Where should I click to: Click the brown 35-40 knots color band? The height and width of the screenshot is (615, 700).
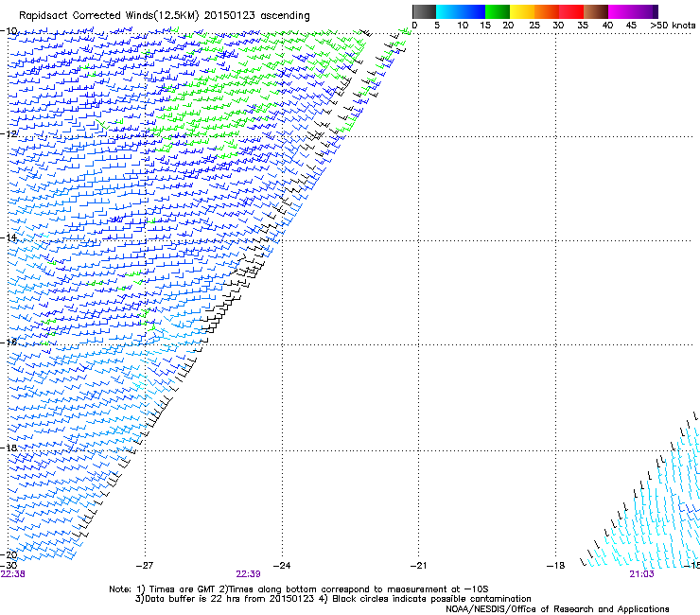596,11
